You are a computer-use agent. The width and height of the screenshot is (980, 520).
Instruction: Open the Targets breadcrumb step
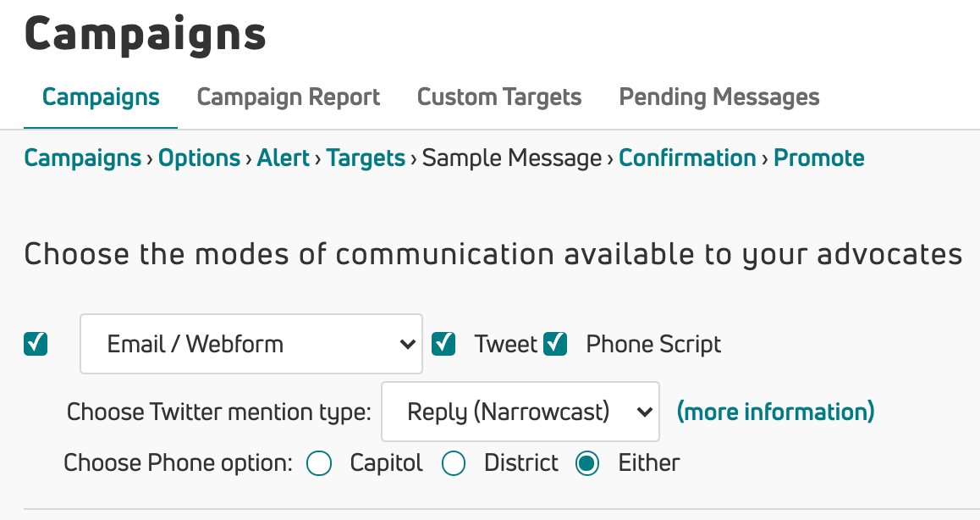pos(366,158)
